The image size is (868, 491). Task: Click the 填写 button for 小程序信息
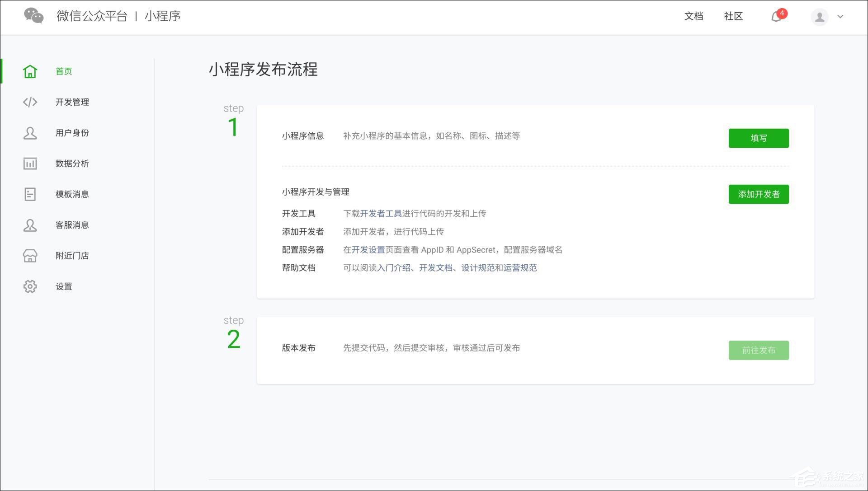point(758,138)
